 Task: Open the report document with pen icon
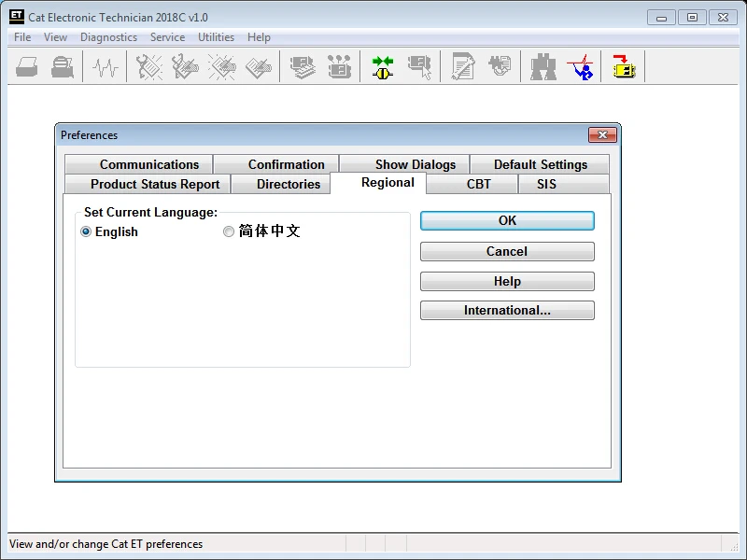pyautogui.click(x=463, y=66)
